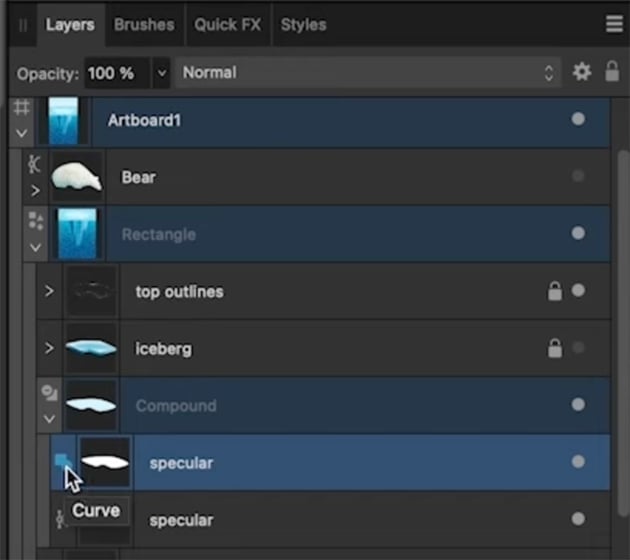Select the Compound layer name
630x560 pixels.
176,406
